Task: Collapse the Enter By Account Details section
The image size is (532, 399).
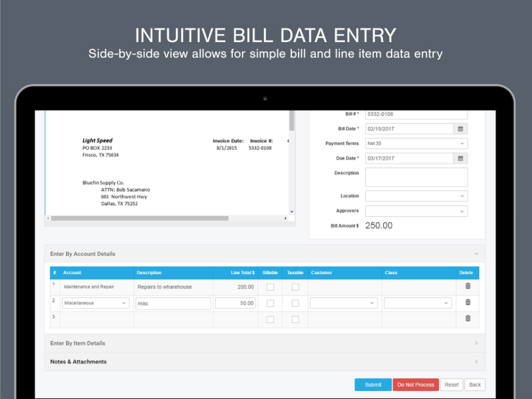Action: pos(476,253)
